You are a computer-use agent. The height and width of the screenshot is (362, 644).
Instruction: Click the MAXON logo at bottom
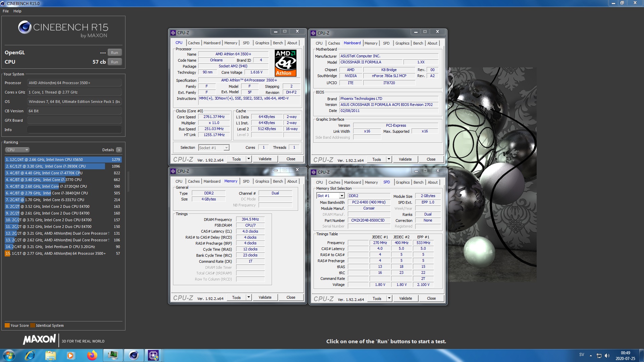coord(39,340)
